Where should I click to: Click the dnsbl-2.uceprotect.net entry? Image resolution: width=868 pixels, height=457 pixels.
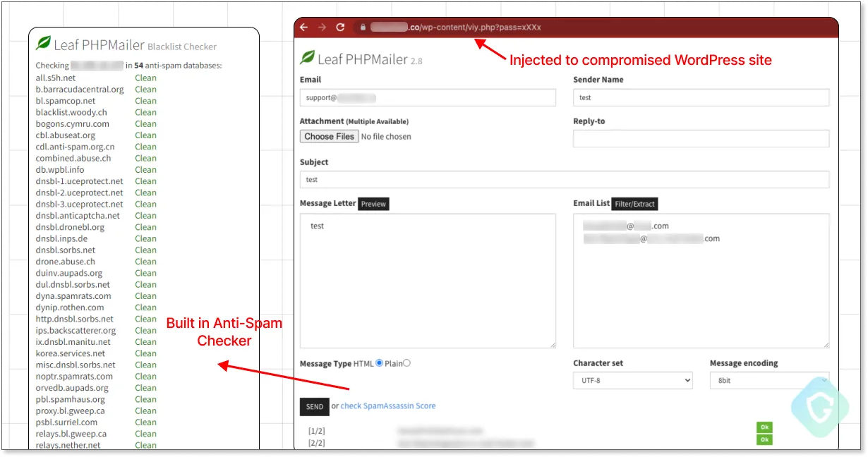[80, 193]
